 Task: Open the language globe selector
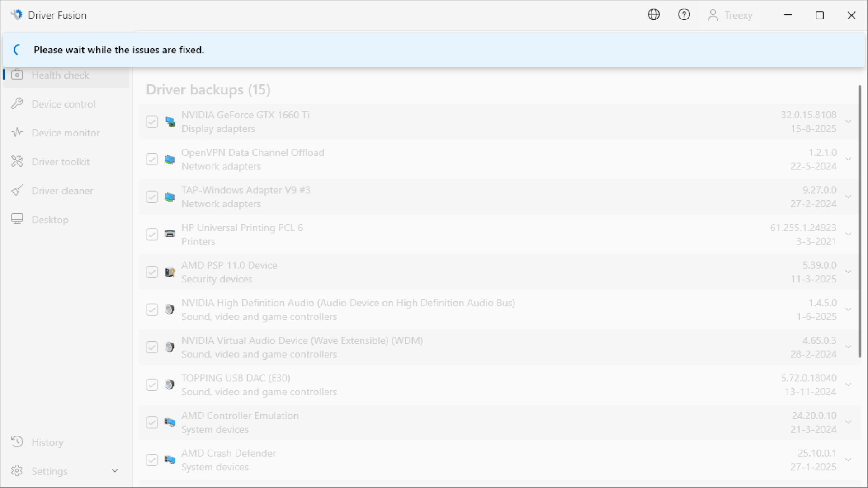pos(654,15)
